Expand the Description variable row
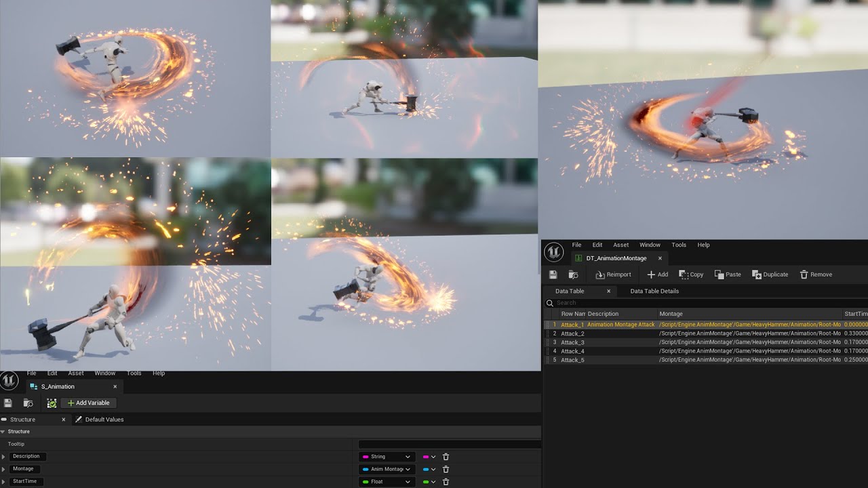The height and width of the screenshot is (488, 868). coord(3,457)
